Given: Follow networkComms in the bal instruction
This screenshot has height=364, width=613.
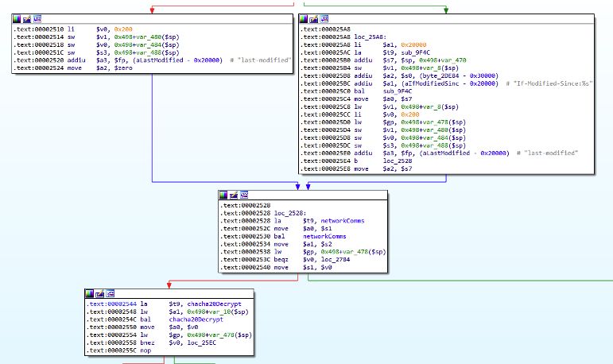Looking at the screenshot, I should (324, 236).
